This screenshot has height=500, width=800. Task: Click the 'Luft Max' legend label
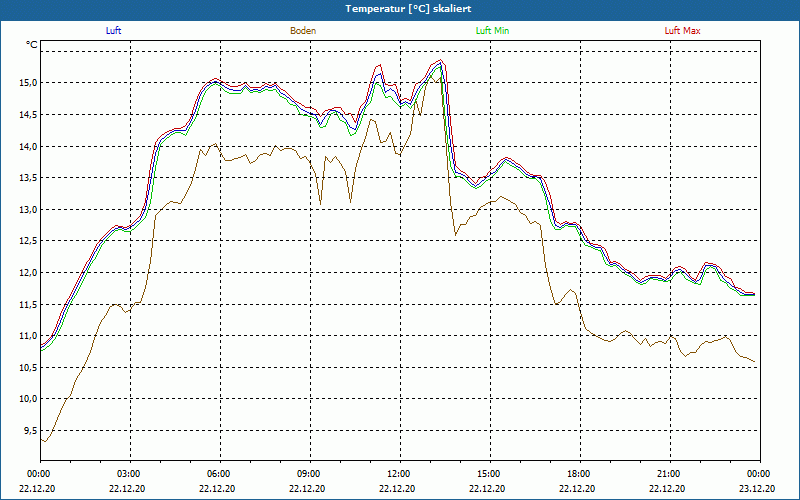point(682,31)
